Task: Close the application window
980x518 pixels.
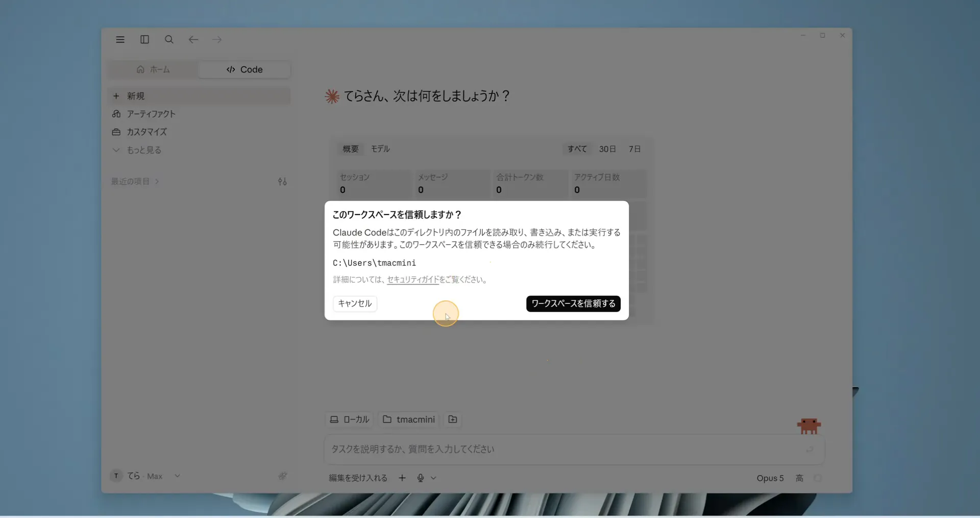Action: [842, 35]
